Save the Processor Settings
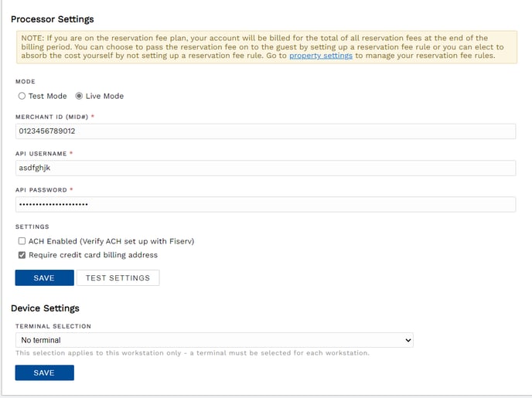This screenshot has width=532, height=398. point(44,277)
